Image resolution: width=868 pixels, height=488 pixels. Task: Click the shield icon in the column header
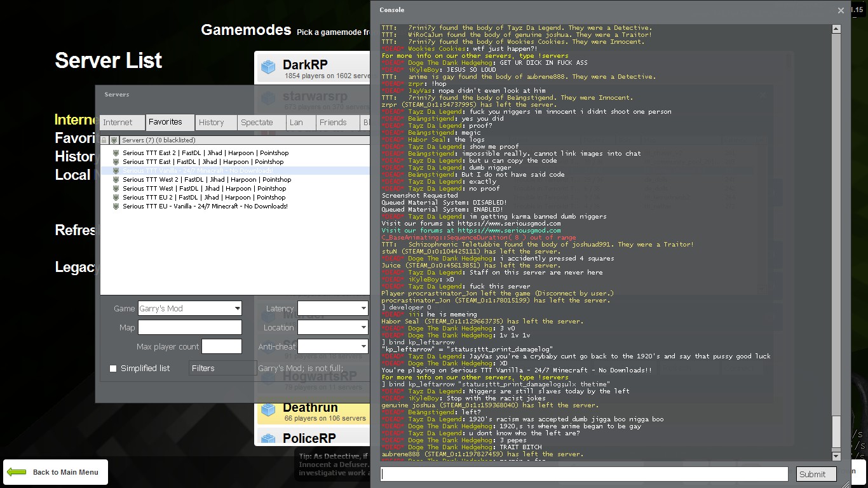coord(114,140)
